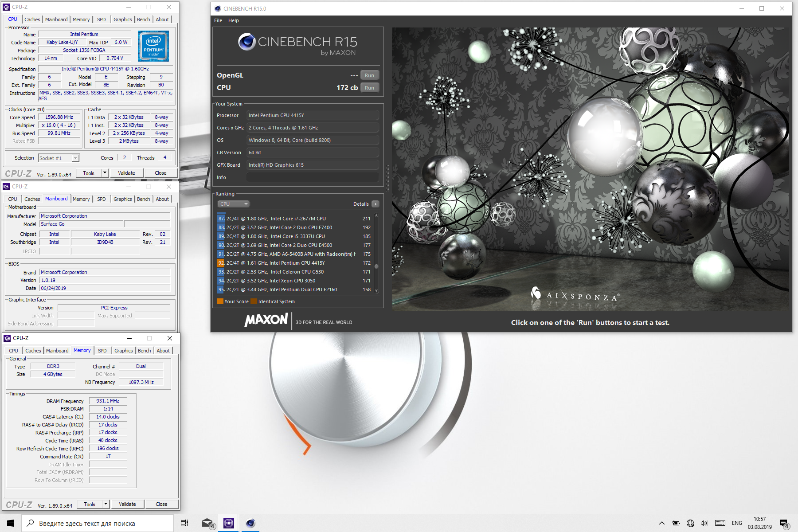Screen dimensions: 798x532
Task: Click the Details arrow icon in Ranking
Action: [376, 204]
